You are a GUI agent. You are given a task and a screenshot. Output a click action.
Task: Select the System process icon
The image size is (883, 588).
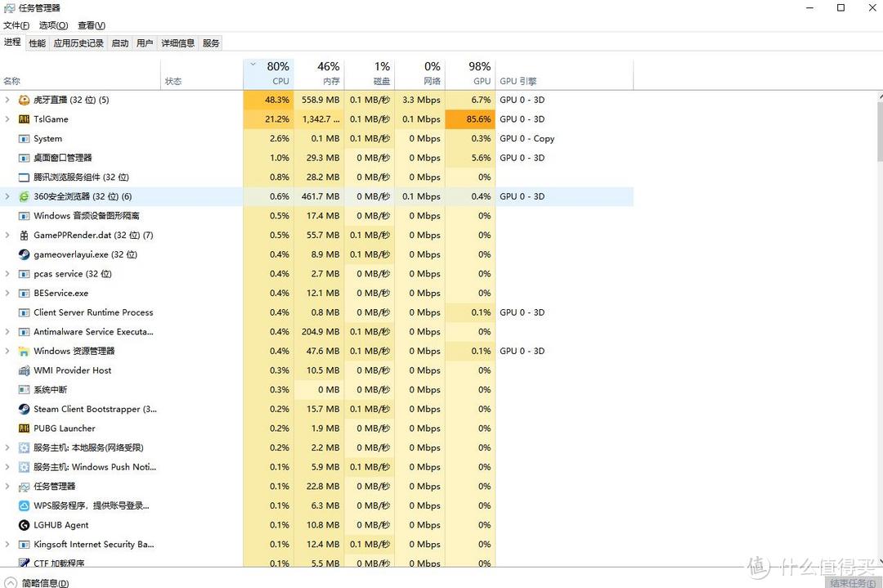24,138
